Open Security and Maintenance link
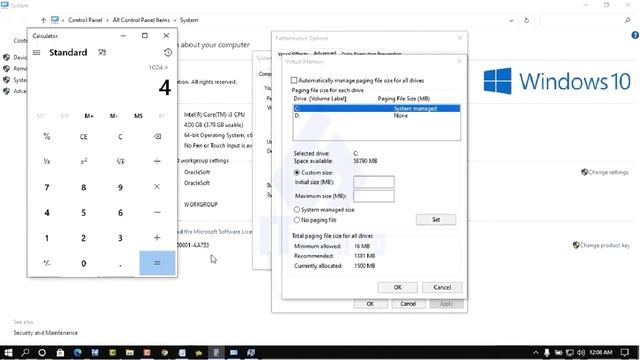The width and height of the screenshot is (640, 360). tap(45, 333)
